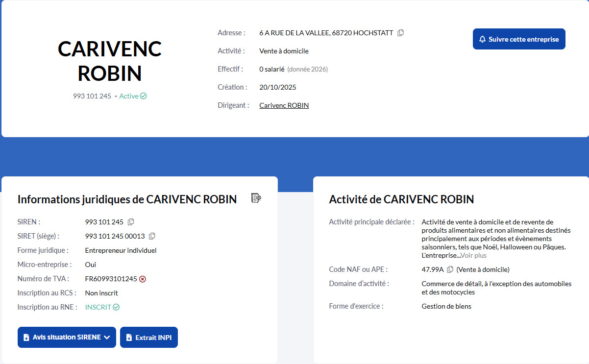Copy the SIRET du siège number
Image resolution: width=589 pixels, height=364 pixels.
(x=151, y=236)
